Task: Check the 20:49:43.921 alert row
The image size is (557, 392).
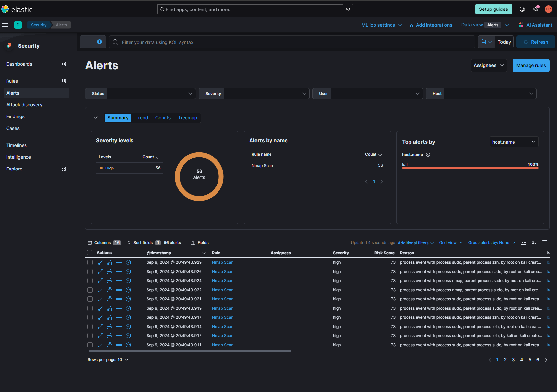Action: pos(90,299)
